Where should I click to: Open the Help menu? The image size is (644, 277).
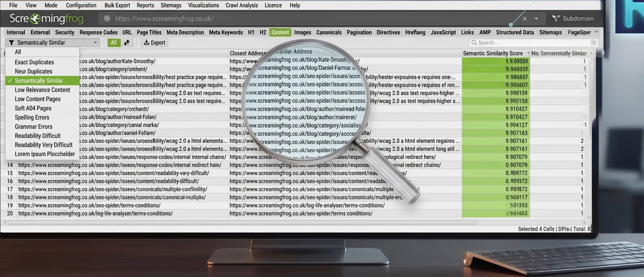coord(295,5)
